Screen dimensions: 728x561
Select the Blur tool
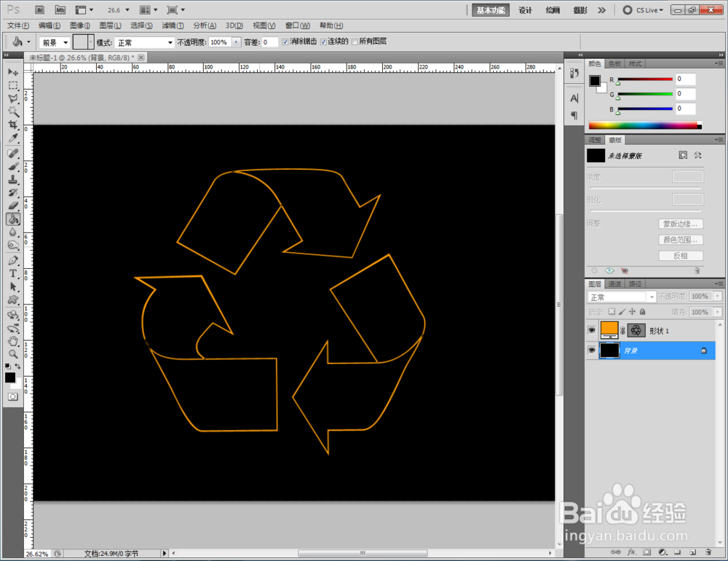tap(13, 232)
